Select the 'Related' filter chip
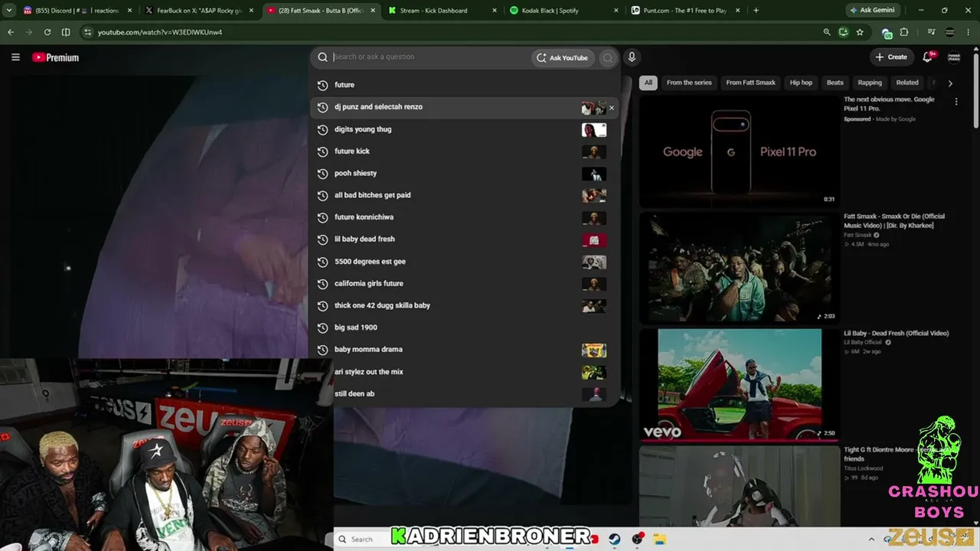Image resolution: width=980 pixels, height=551 pixels. pyautogui.click(x=907, y=83)
